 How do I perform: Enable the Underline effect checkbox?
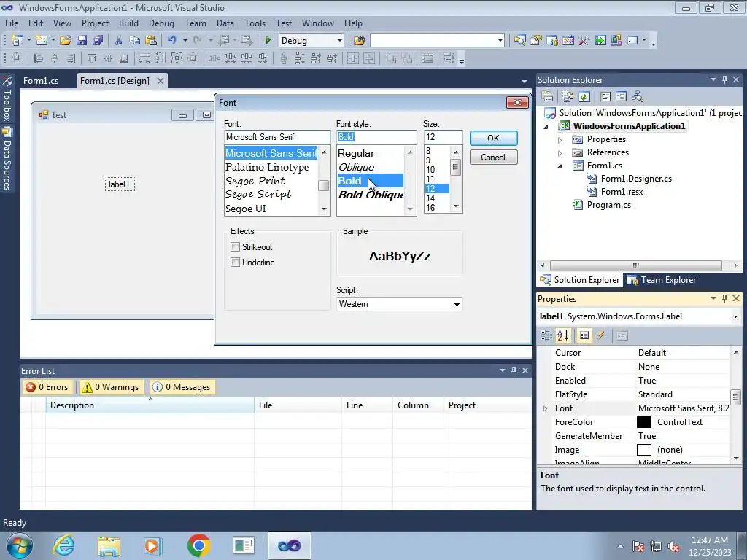(x=235, y=262)
